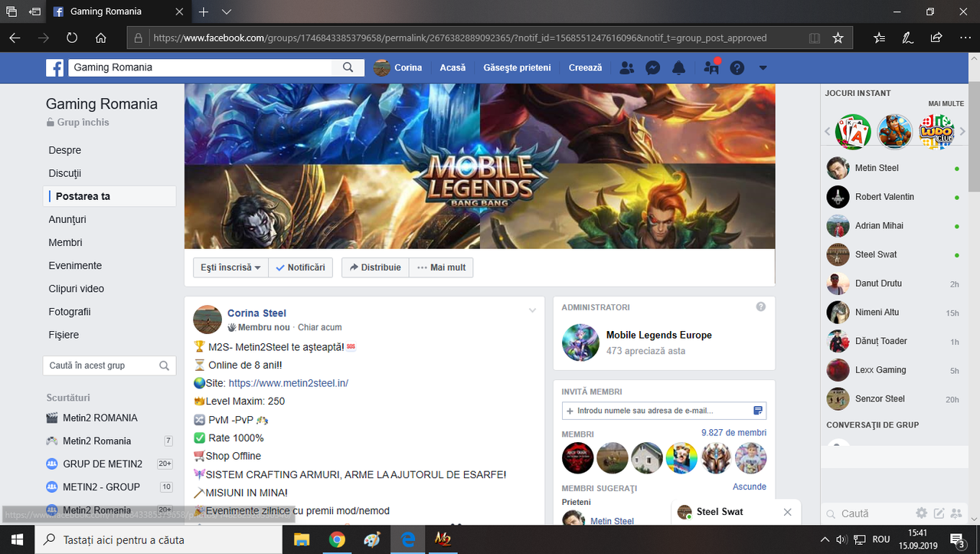Open chat with Adrian Mihai
Screen dimensions: 980x554
[x=893, y=226]
